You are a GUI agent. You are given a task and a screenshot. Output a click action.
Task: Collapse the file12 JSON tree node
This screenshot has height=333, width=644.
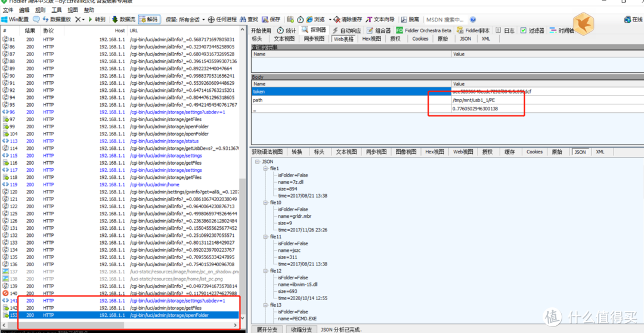[x=267, y=271]
